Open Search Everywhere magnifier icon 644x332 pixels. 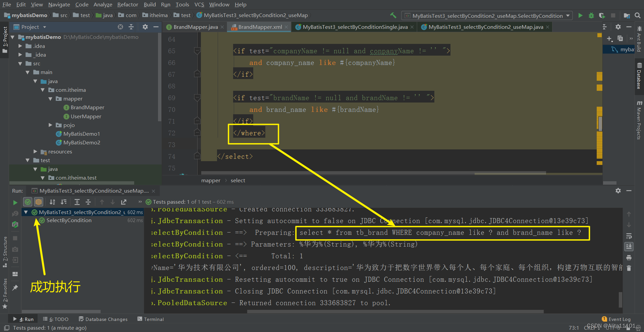[638, 15]
